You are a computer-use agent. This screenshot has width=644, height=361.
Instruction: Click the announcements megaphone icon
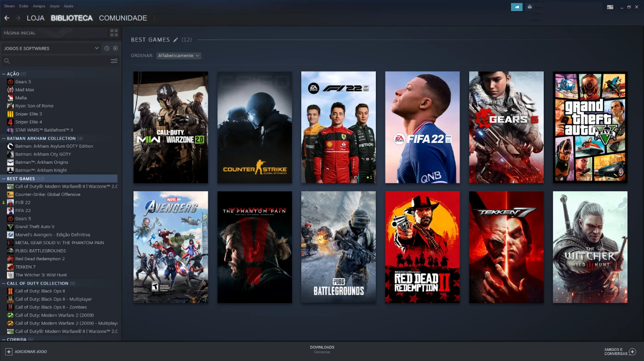[517, 7]
